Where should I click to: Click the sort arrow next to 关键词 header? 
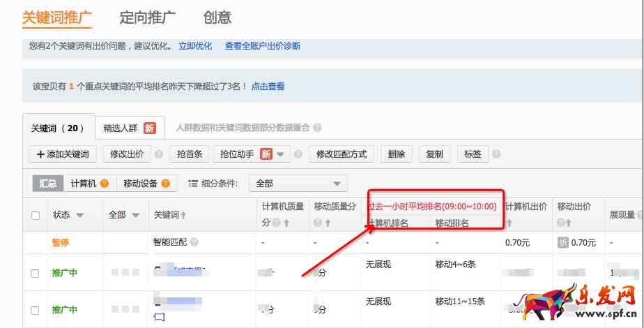click(184, 216)
